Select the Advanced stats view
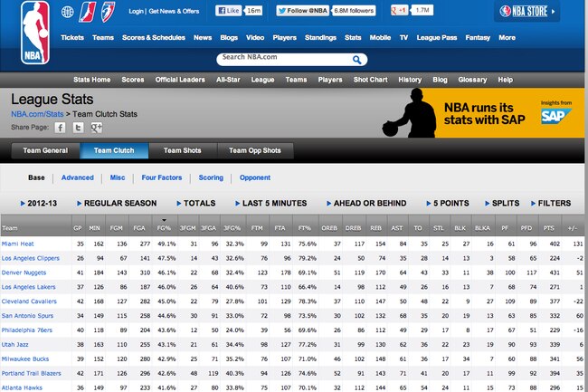The height and width of the screenshot is (392, 588). tap(78, 177)
